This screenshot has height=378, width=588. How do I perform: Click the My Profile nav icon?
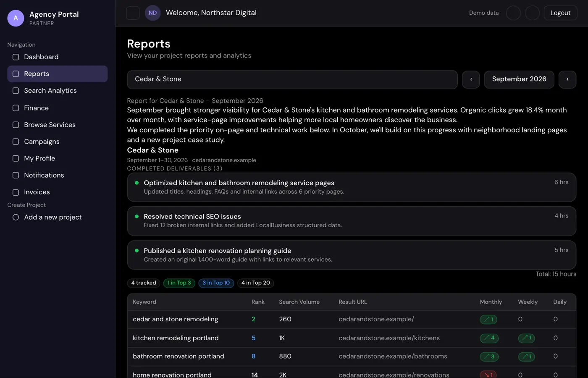pyautogui.click(x=16, y=158)
